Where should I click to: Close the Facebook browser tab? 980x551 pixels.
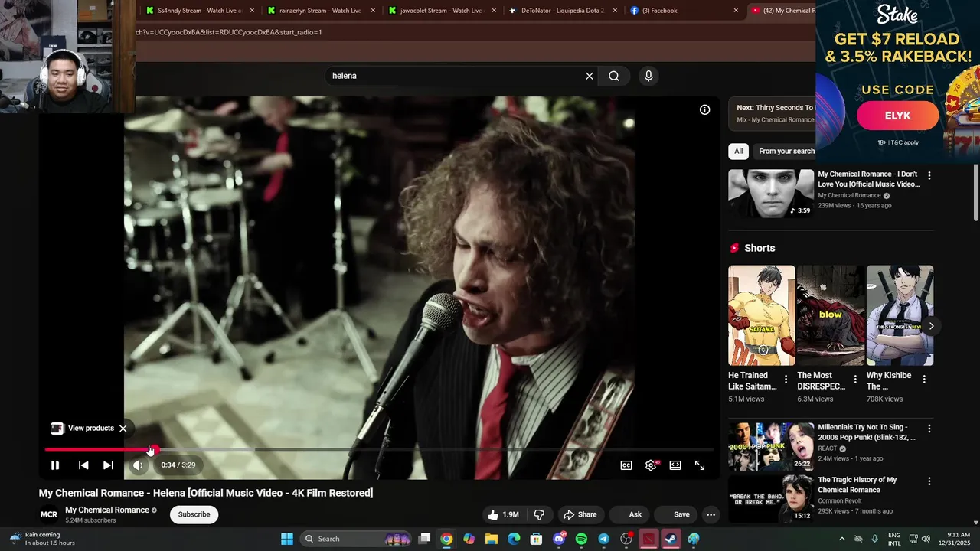pyautogui.click(x=736, y=11)
